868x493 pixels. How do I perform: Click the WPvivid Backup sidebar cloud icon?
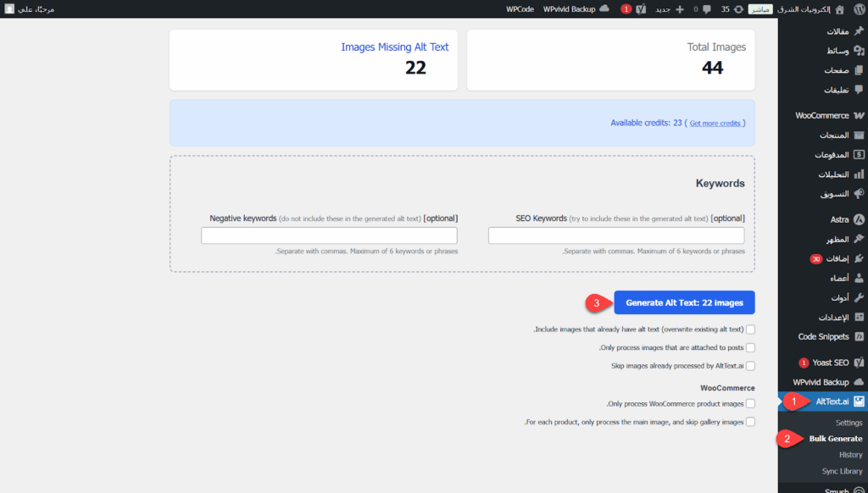coord(859,382)
